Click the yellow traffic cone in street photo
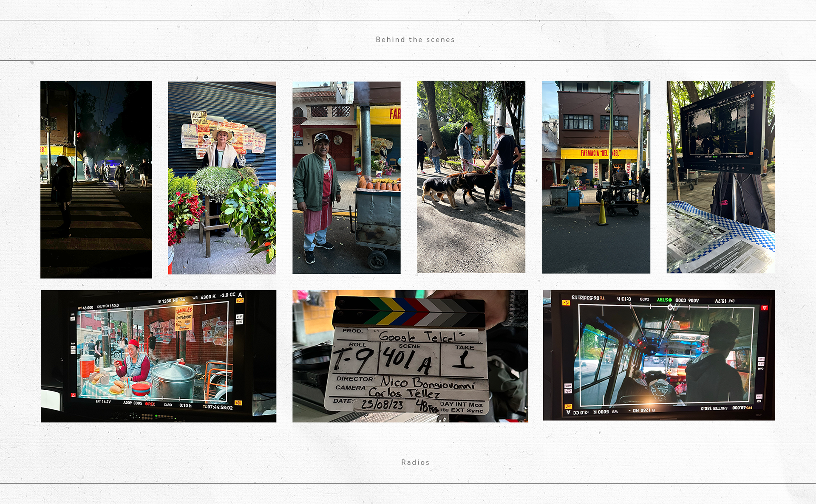This screenshot has width=816, height=504. (602, 213)
